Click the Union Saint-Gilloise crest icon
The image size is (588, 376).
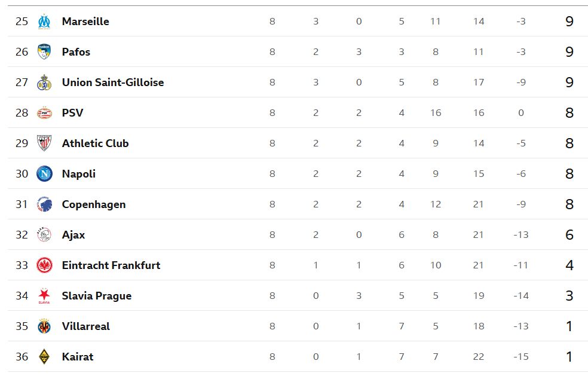pyautogui.click(x=44, y=82)
